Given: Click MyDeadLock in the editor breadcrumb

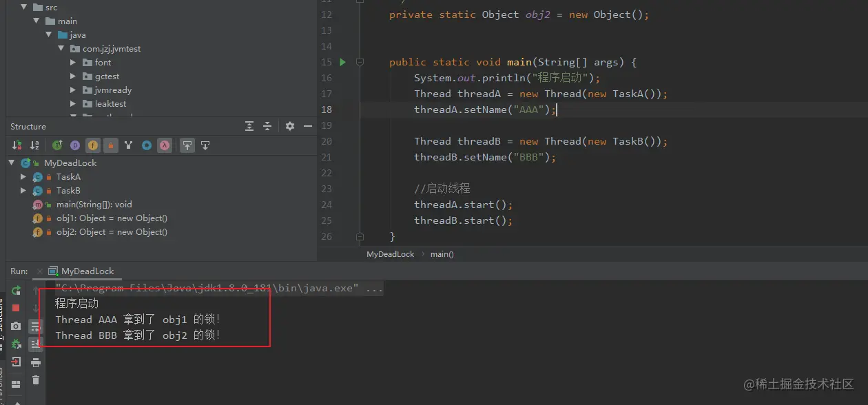Looking at the screenshot, I should pyautogui.click(x=391, y=254).
